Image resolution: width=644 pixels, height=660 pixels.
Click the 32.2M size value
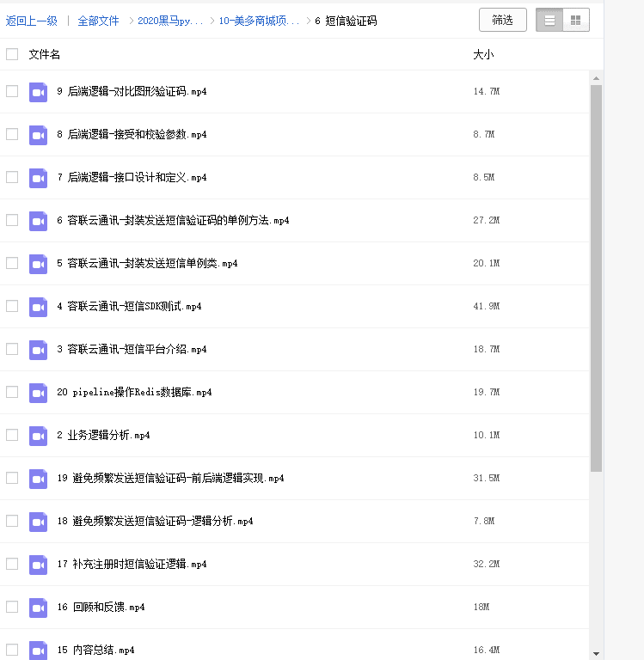click(487, 564)
